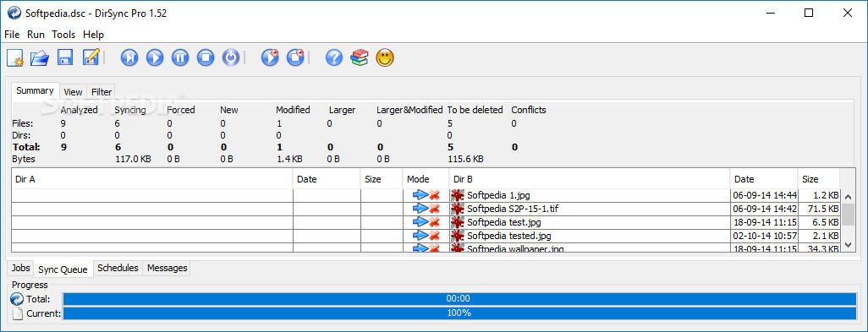Click mode arrow icon for Softpedia 1.jpg
The height and width of the screenshot is (332, 868).
(420, 195)
